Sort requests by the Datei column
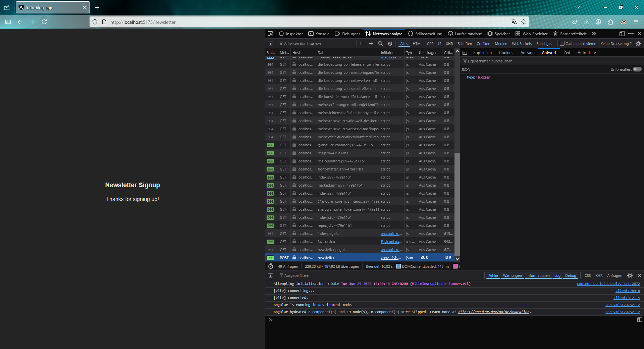 pos(347,53)
